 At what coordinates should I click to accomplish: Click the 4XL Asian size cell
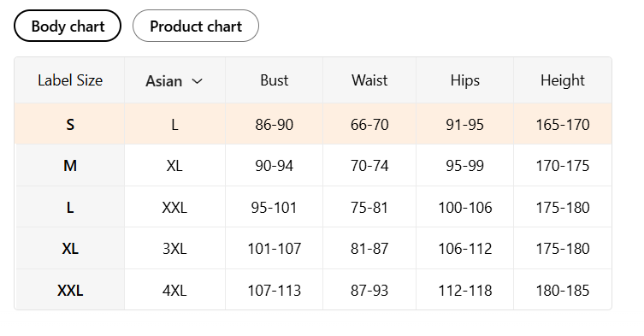click(174, 290)
